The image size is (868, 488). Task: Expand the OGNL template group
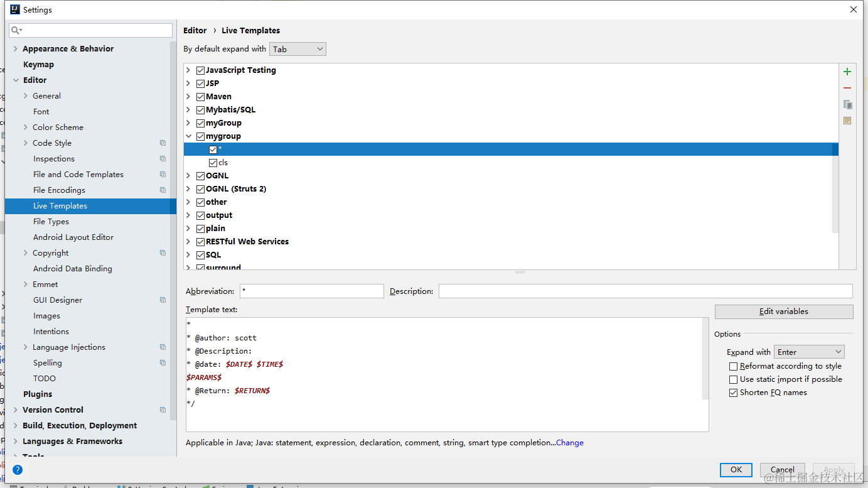tap(188, 176)
